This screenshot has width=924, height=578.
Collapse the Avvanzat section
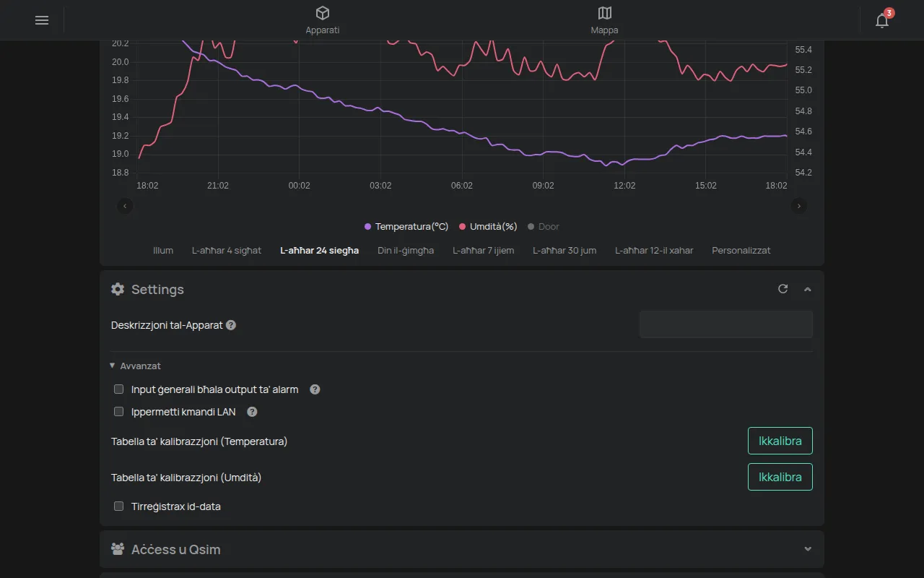coord(136,366)
